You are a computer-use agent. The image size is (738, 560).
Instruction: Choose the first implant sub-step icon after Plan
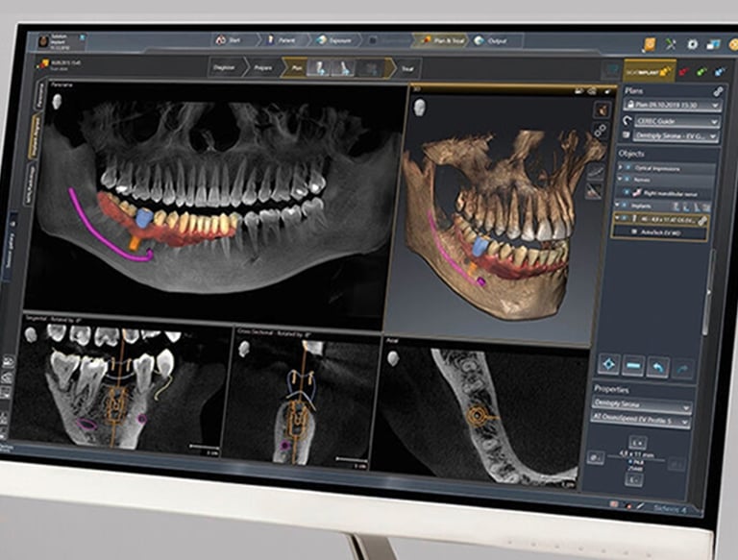(x=318, y=68)
